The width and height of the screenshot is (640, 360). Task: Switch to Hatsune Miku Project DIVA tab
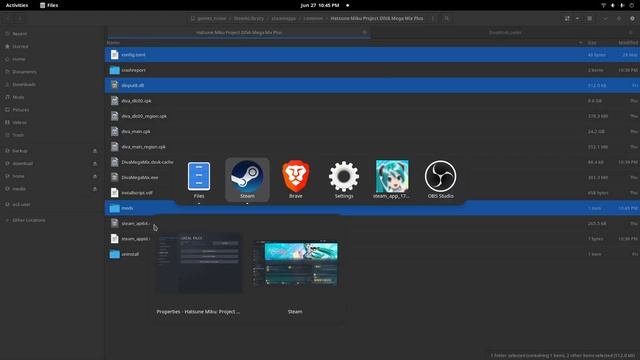239,32
